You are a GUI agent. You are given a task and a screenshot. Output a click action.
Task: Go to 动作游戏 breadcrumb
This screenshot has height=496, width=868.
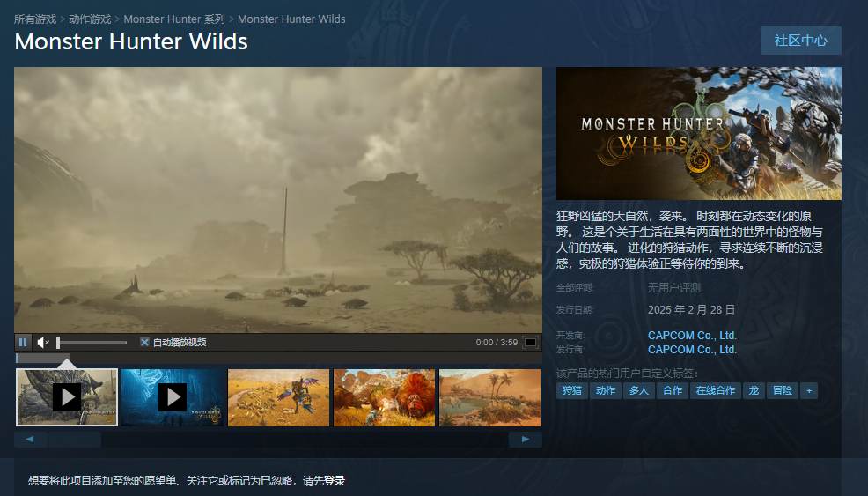point(90,19)
